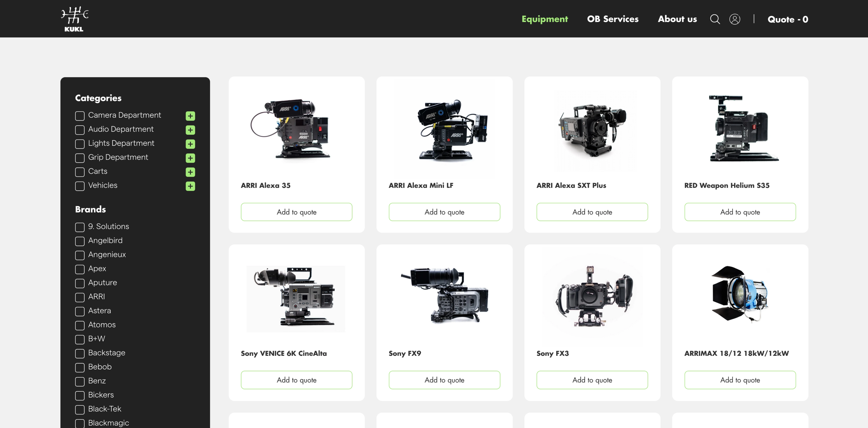Tick the Astera brand checkbox
The height and width of the screenshot is (428, 868).
[80, 312]
